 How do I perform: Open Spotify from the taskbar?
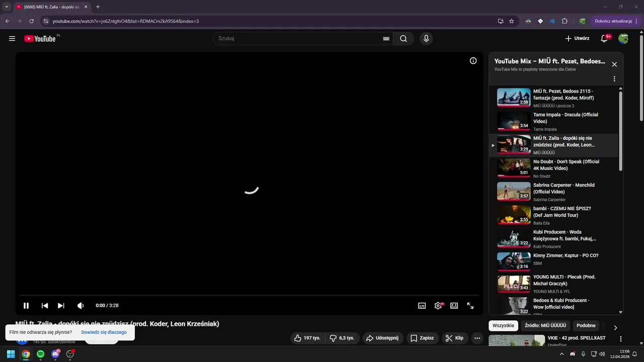pos(40,354)
